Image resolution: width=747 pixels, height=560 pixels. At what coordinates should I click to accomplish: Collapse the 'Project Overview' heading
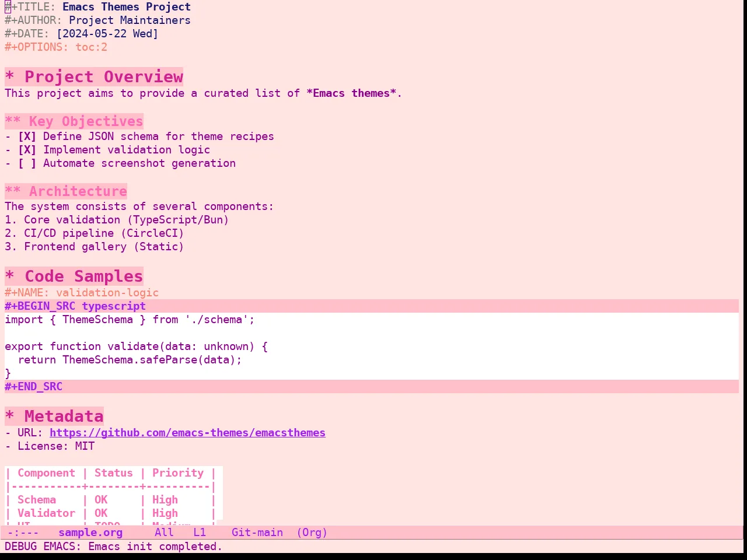click(x=94, y=77)
